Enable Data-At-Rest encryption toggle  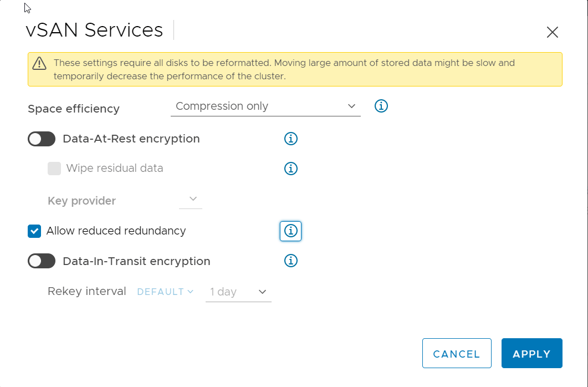pyautogui.click(x=42, y=139)
